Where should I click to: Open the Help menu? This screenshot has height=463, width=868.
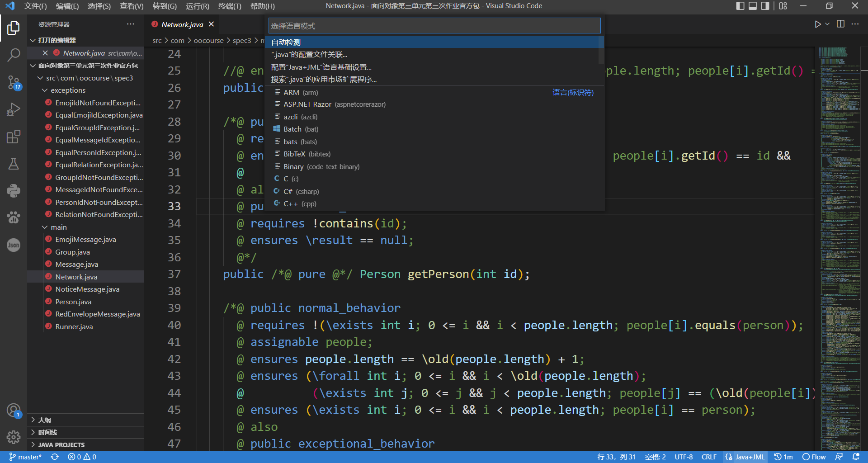(262, 6)
